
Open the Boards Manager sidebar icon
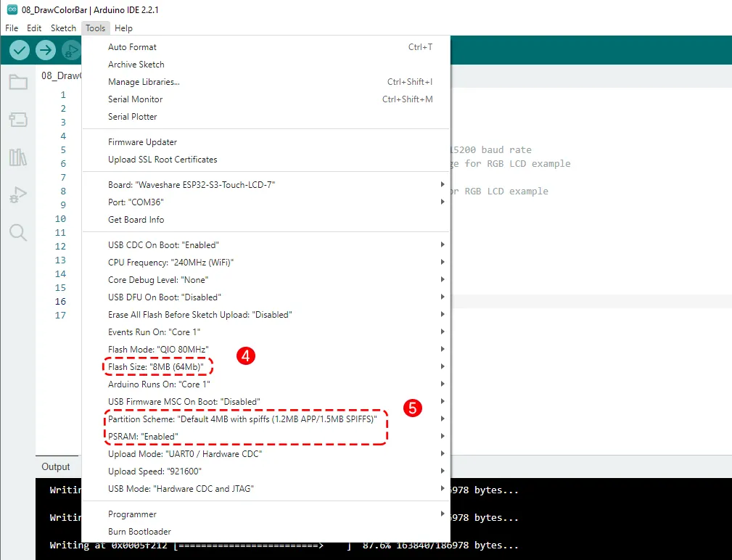point(18,120)
